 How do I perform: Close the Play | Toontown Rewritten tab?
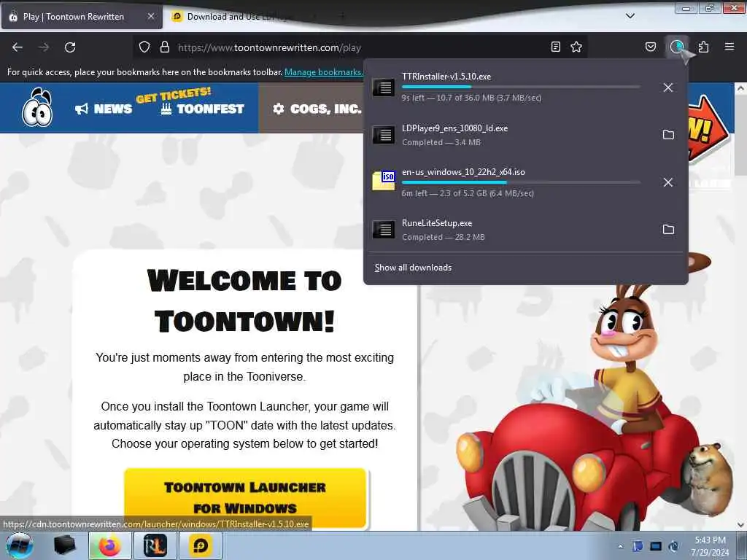(150, 16)
